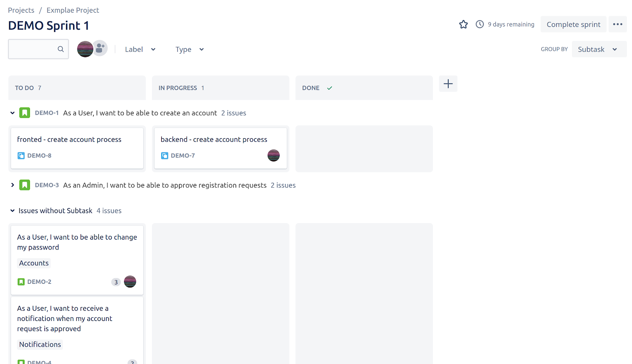Collapse the DEMO-1 swimlane
The width and height of the screenshot is (632, 364).
12,113
